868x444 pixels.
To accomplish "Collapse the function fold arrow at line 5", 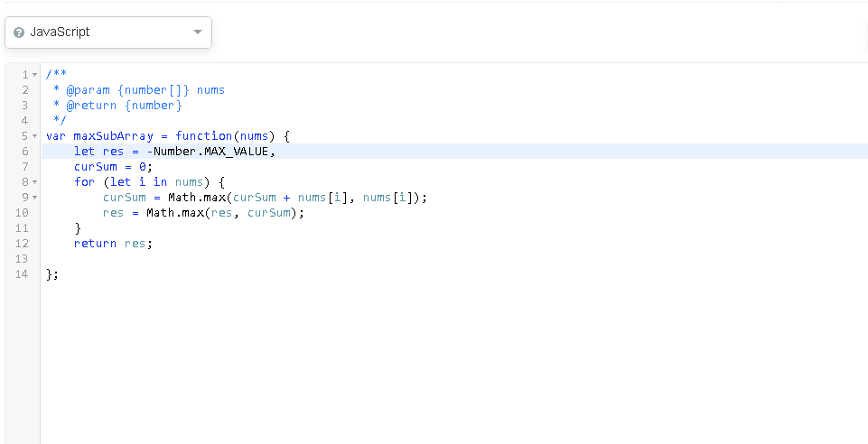I will pos(35,136).
